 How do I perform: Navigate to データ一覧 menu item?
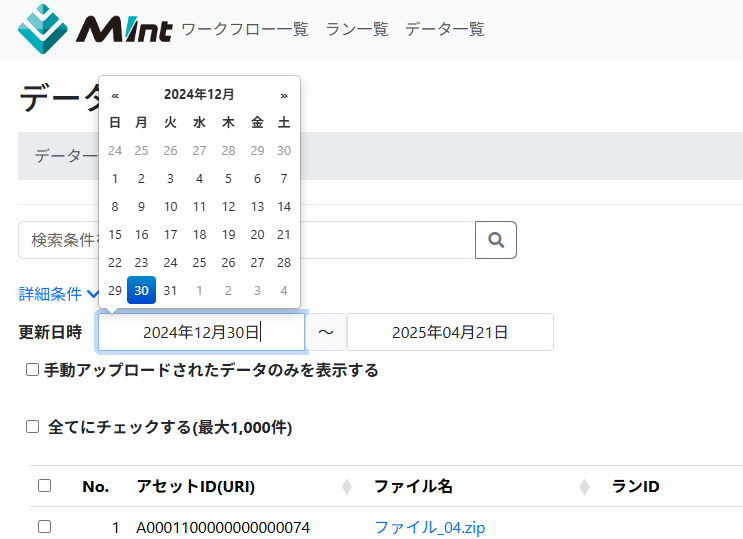click(445, 29)
